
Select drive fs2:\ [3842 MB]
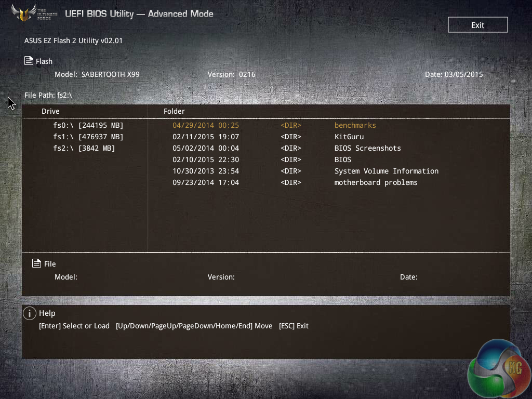84,148
